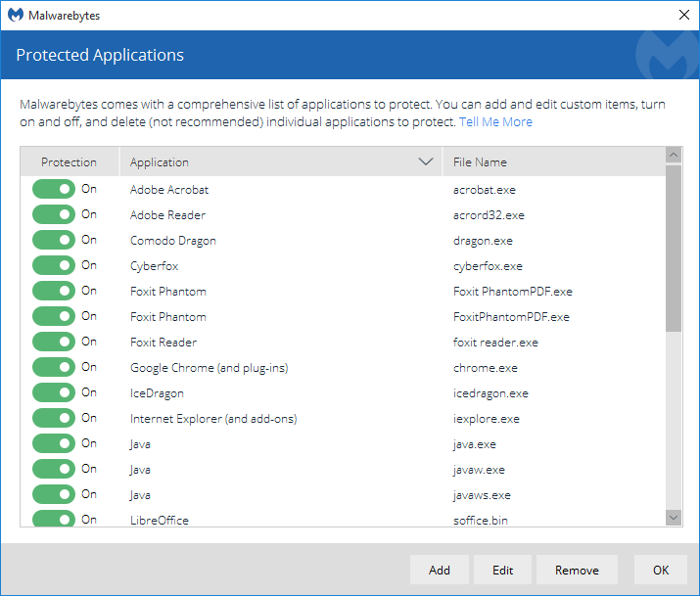Viewport: 700px width, 596px height.
Task: Disable protection for Cyberfox
Action: (x=54, y=265)
